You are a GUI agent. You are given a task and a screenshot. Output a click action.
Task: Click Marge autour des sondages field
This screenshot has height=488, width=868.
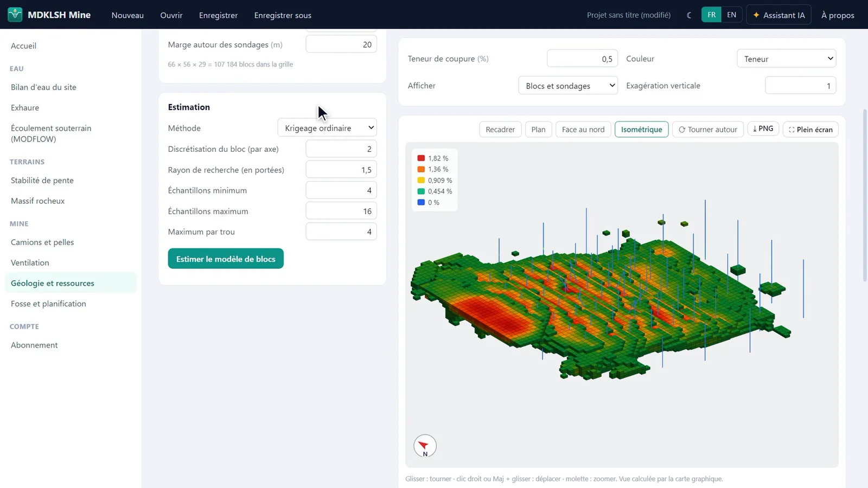341,44
